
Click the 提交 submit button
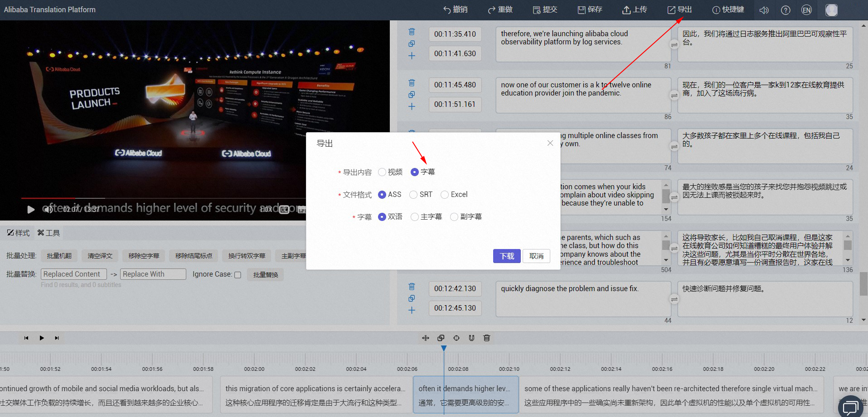[x=545, y=10]
